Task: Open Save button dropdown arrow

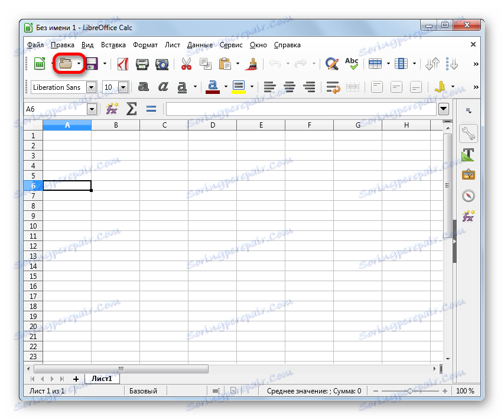Action: pyautogui.click(x=105, y=64)
